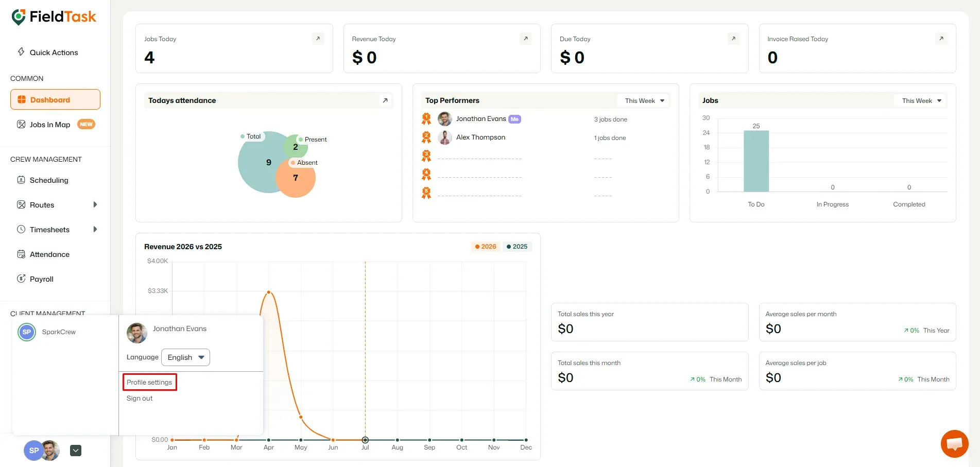Click Total sales this month card

(x=649, y=371)
